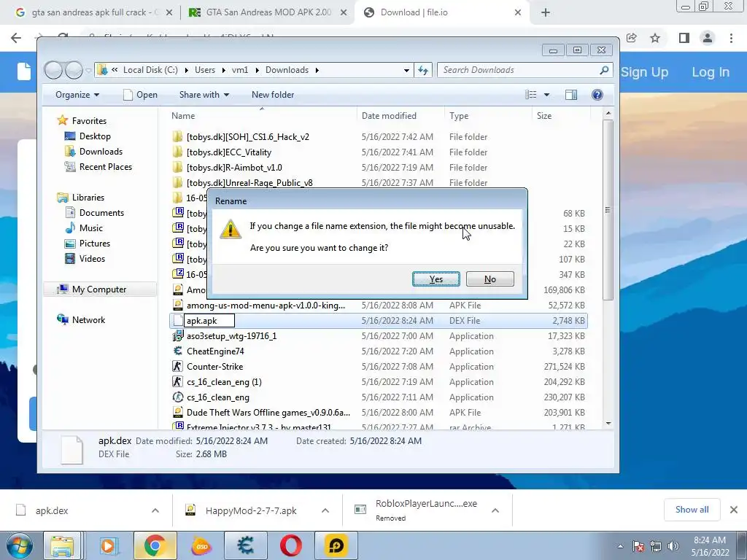
Task: Click the change view icon
Action: (531, 95)
